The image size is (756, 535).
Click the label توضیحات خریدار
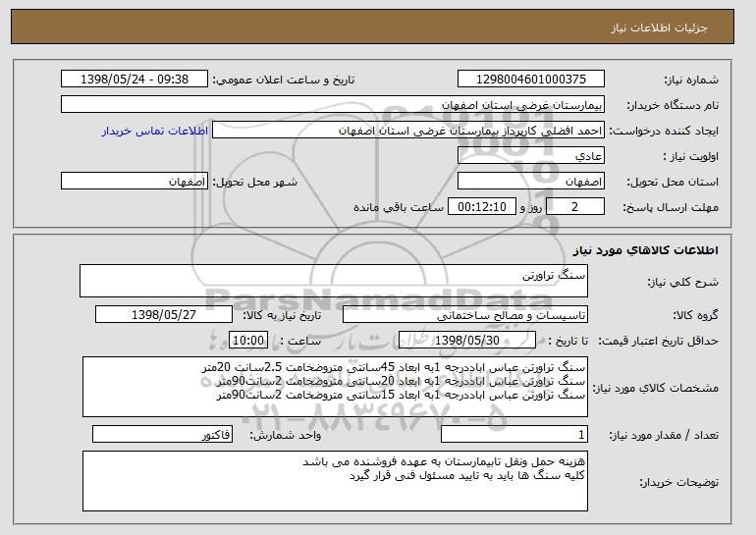(678, 482)
